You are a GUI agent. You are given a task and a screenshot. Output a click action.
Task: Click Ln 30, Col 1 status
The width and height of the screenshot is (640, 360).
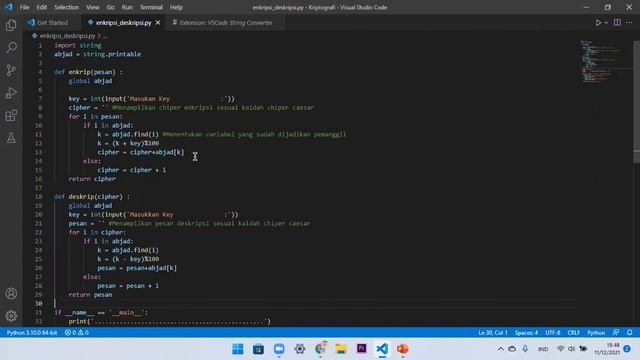(x=493, y=333)
